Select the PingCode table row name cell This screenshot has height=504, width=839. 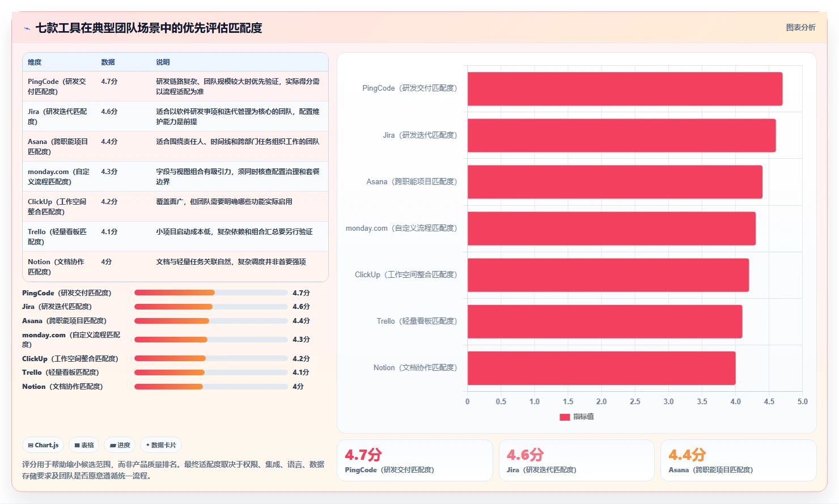pos(59,87)
